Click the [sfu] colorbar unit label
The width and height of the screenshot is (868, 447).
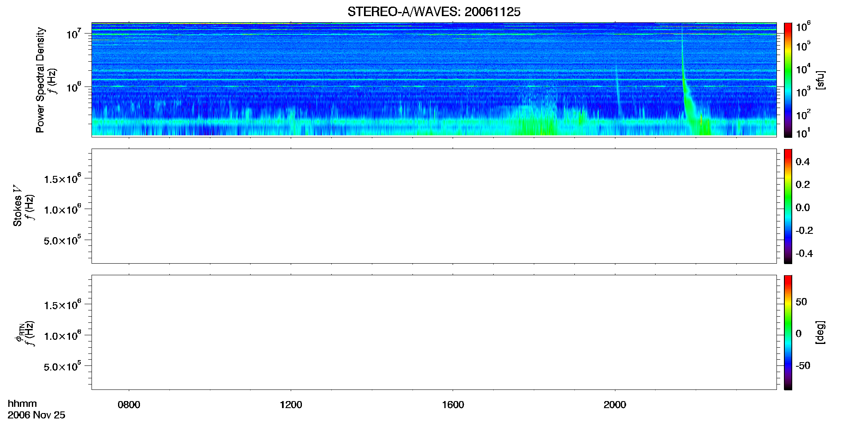pyautogui.click(x=820, y=80)
